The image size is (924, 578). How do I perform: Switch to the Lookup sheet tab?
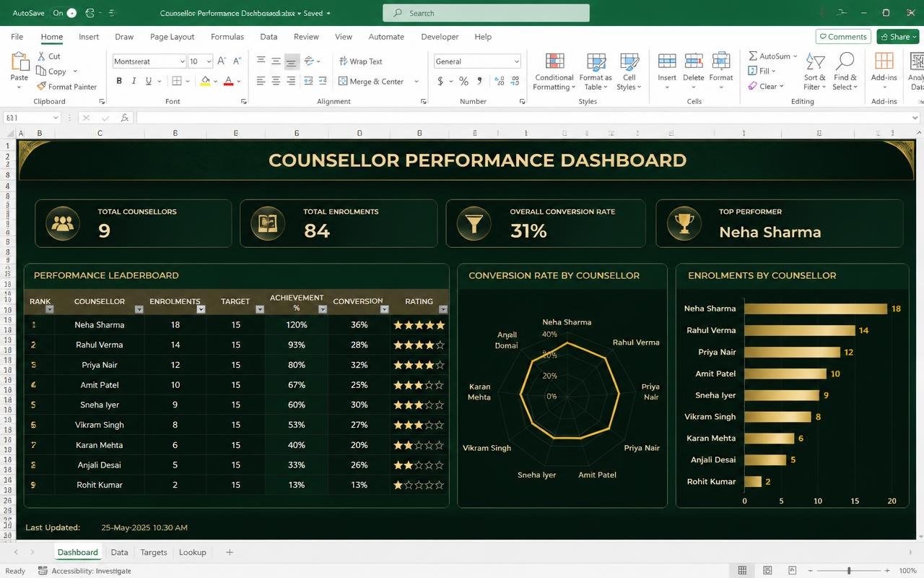coord(193,552)
